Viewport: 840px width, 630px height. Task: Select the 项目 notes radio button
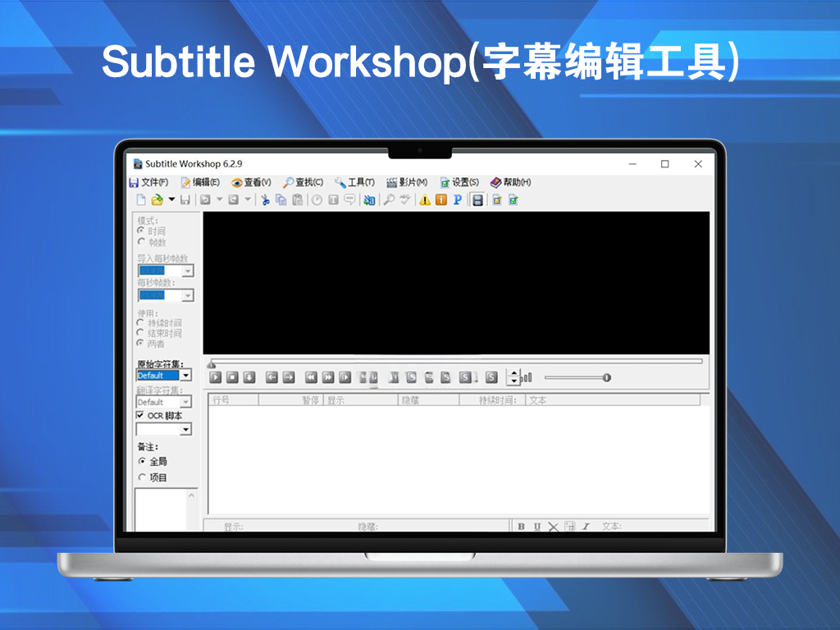[x=143, y=477]
